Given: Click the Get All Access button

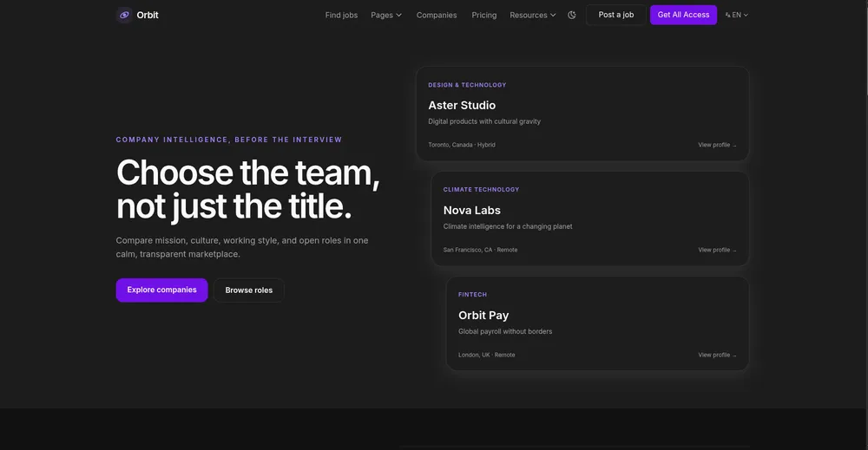Looking at the screenshot, I should pyautogui.click(x=683, y=15).
